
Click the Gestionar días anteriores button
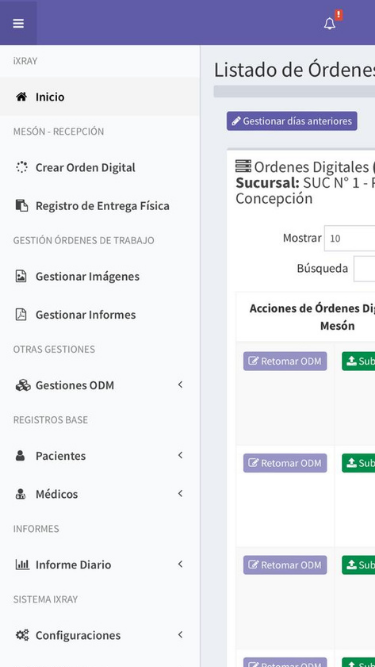click(292, 121)
